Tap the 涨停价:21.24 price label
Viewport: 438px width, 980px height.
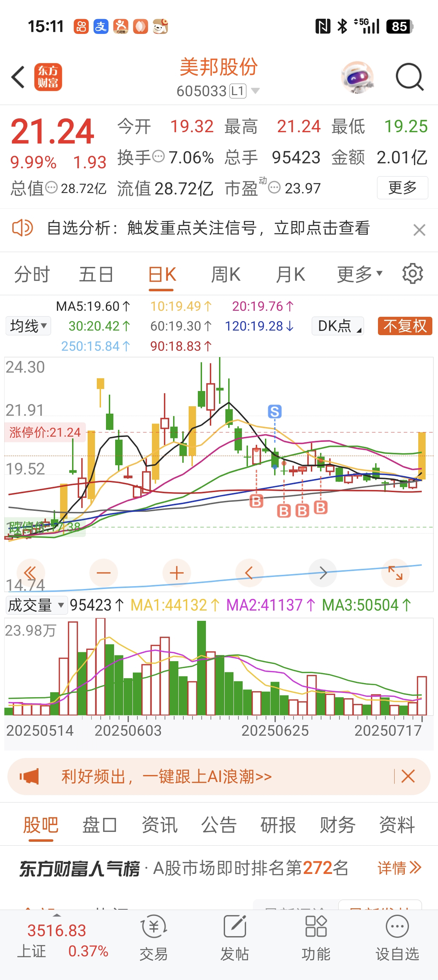(x=45, y=432)
